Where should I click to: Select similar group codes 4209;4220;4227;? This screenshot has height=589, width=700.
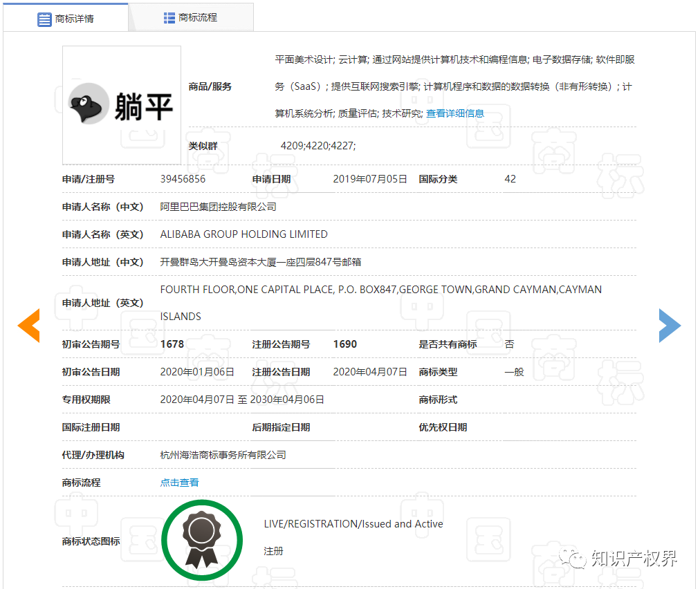318,146
